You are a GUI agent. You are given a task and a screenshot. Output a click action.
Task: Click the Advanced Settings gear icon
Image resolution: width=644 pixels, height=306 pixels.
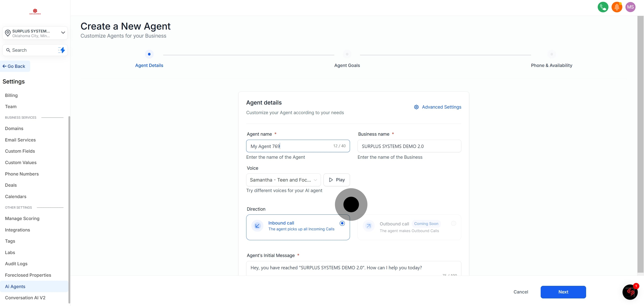tap(416, 107)
